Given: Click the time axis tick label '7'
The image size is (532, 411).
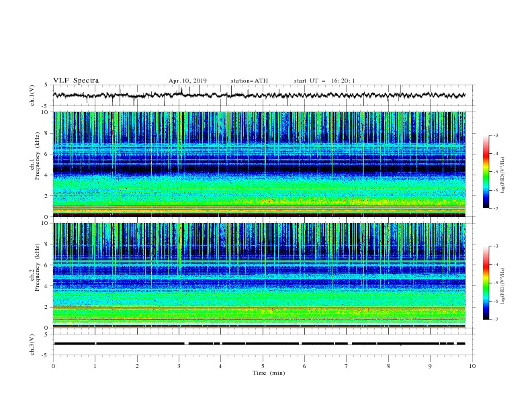Looking at the screenshot, I should click(347, 366).
